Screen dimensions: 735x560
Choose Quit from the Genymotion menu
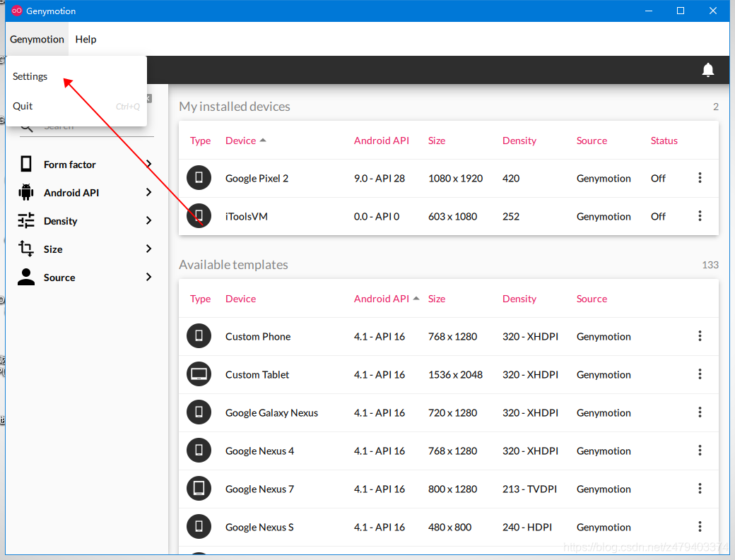23,107
